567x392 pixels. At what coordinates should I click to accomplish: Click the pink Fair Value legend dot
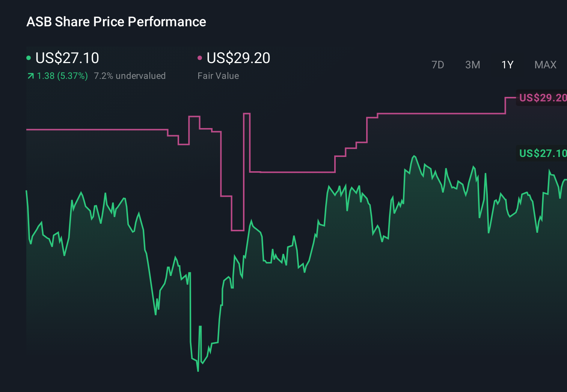[x=201, y=58]
